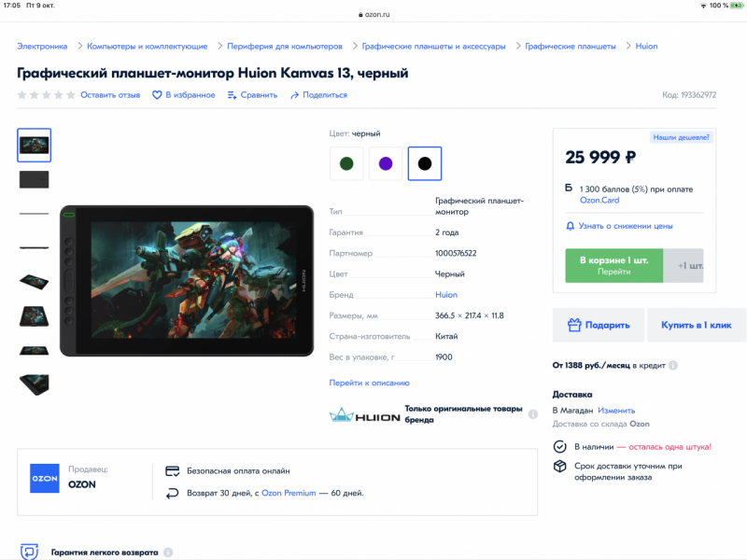Click info icon beside credit offer
The height and width of the screenshot is (560, 747).
pyautogui.click(x=672, y=365)
